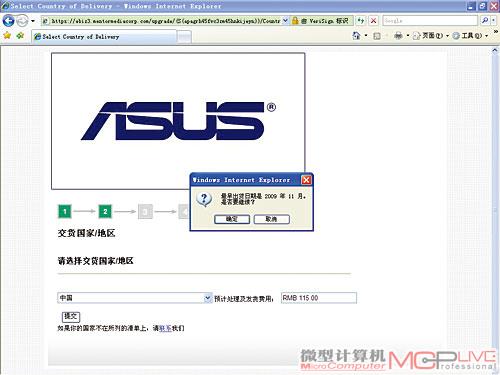500x375 pixels.
Task: Click the Restore Down window button
Action: 482,6
